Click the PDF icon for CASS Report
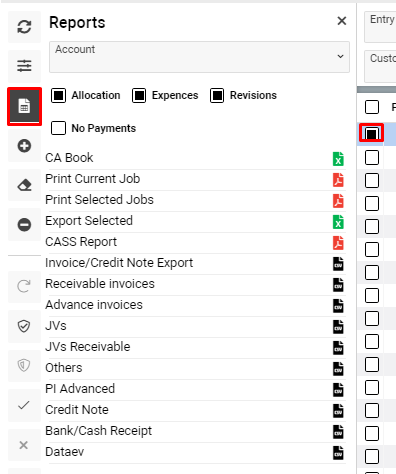The height and width of the screenshot is (474, 396). pos(338,243)
